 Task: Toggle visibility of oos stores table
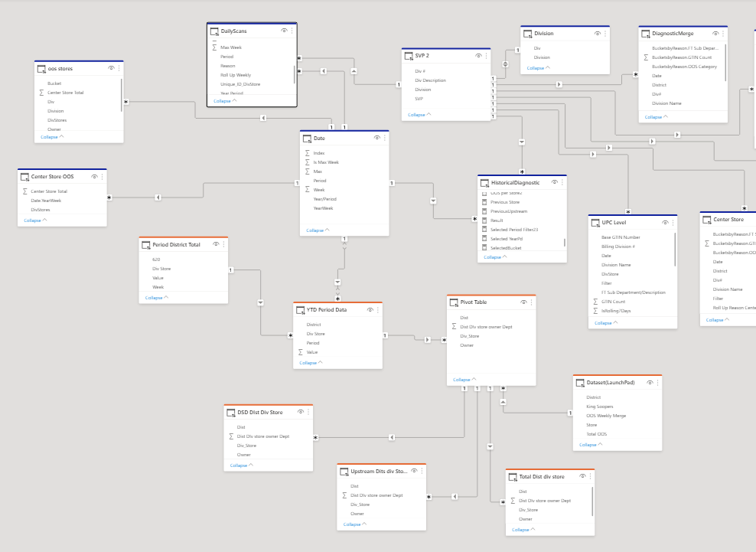coord(111,68)
